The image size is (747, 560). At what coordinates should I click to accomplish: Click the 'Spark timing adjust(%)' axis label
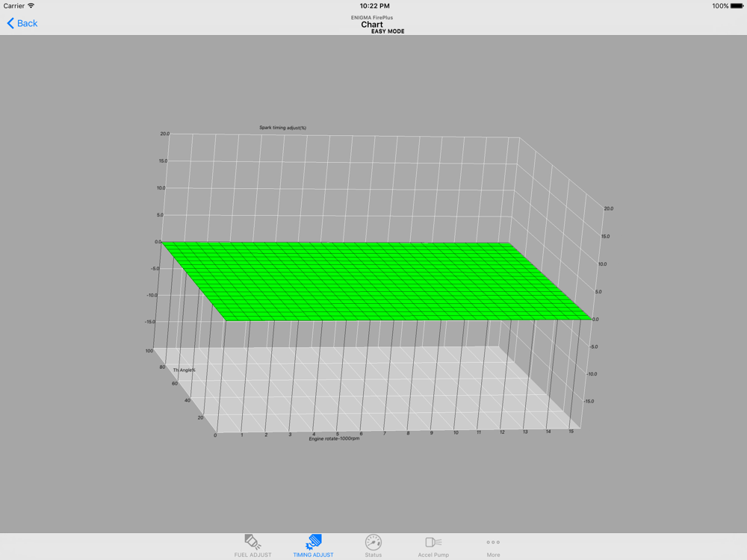[x=282, y=128]
